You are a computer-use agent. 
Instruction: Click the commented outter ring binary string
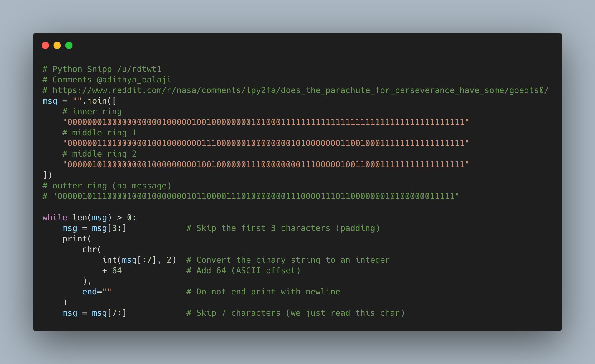[256, 196]
